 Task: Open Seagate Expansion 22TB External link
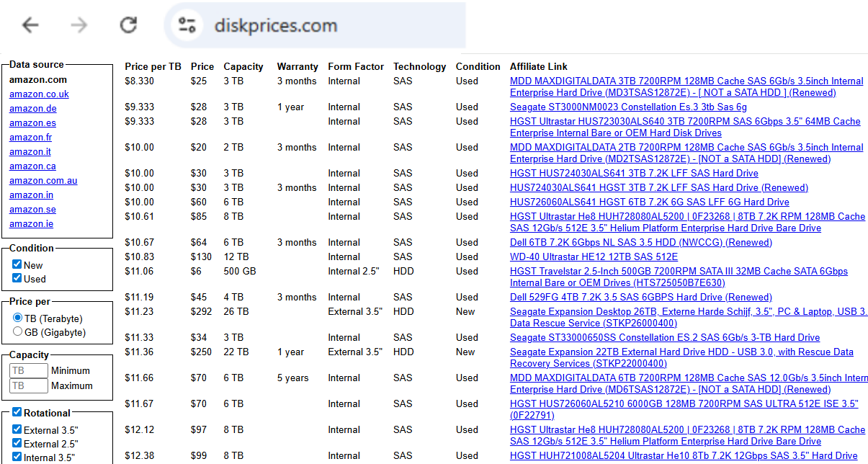point(681,357)
